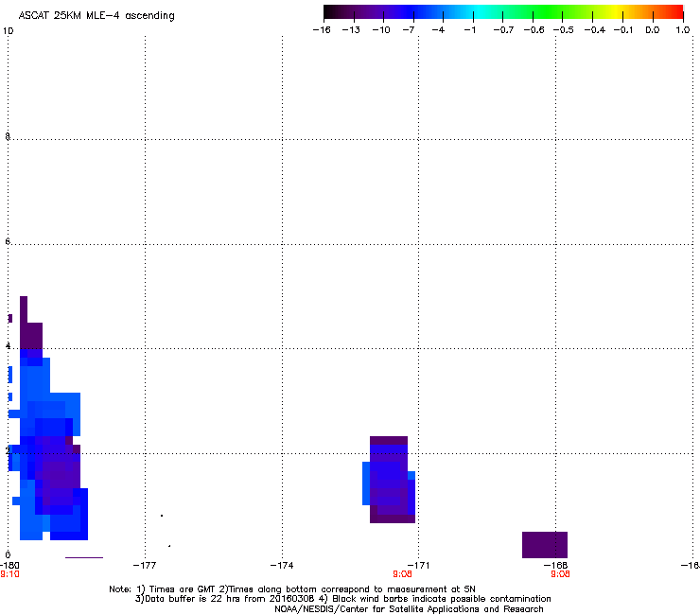Click the purple data rectangle near -168 longitude
Viewport: 700px width, 615px height.
(545, 545)
